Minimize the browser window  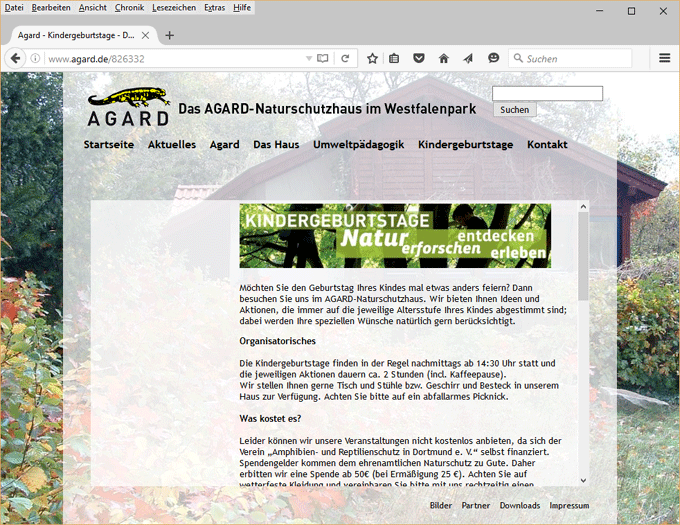[600, 11]
